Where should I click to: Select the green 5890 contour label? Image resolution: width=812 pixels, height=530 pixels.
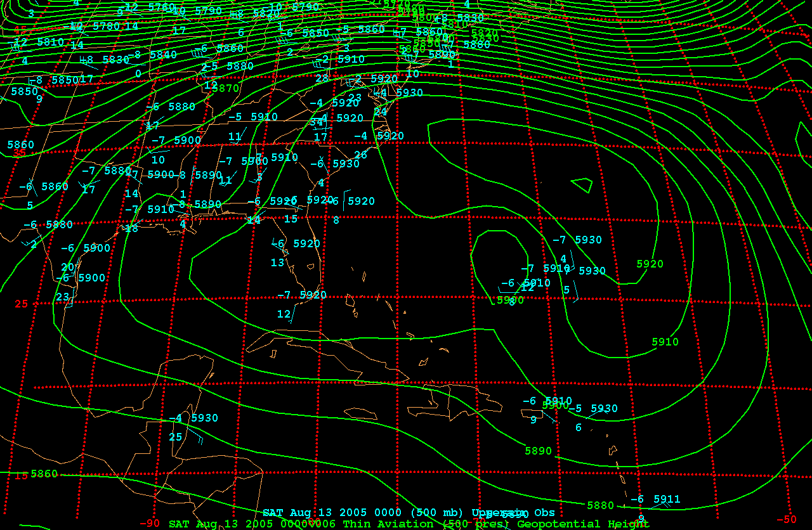pos(538,451)
